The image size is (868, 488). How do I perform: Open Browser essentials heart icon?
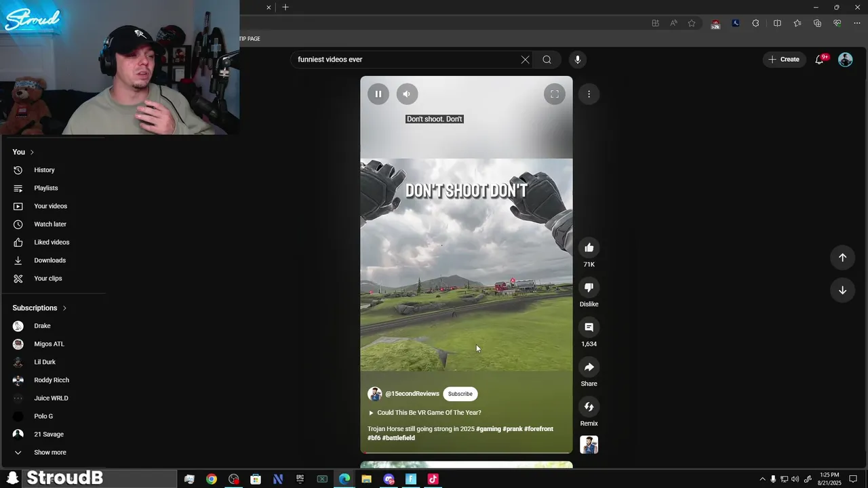(837, 23)
